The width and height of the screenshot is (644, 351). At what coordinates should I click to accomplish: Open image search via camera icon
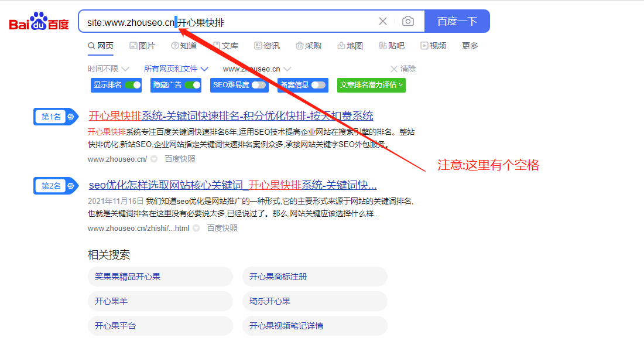click(408, 21)
